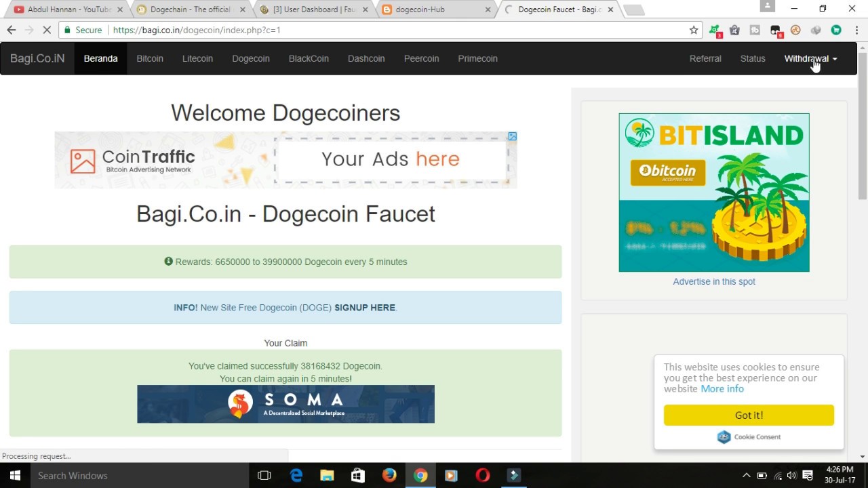Launch Microsoft Edge from taskbar
868x488 pixels.
coord(296,475)
